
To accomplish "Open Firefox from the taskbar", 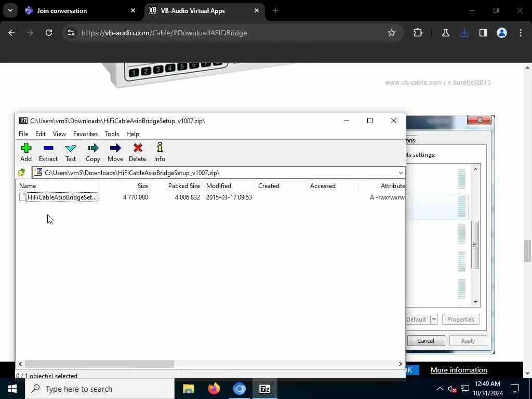I will click(214, 389).
